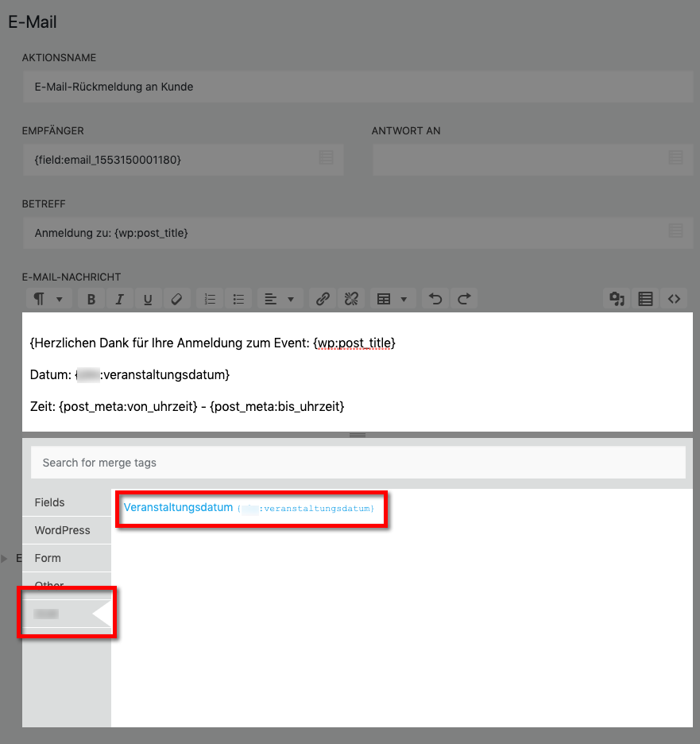Open table insert dropdown
Viewport: 700px width, 744px height.
(393, 299)
